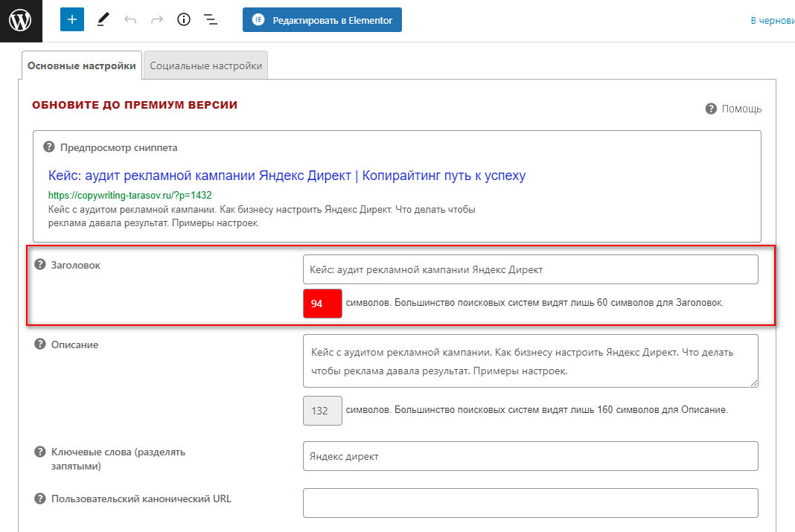Switch to Основные настройки tab

click(x=82, y=65)
